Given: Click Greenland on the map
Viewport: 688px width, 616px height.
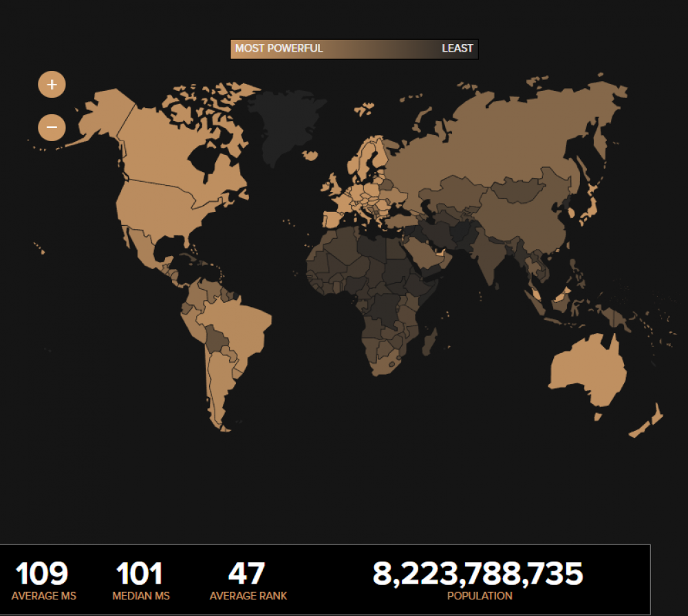Looking at the screenshot, I should (x=279, y=124).
